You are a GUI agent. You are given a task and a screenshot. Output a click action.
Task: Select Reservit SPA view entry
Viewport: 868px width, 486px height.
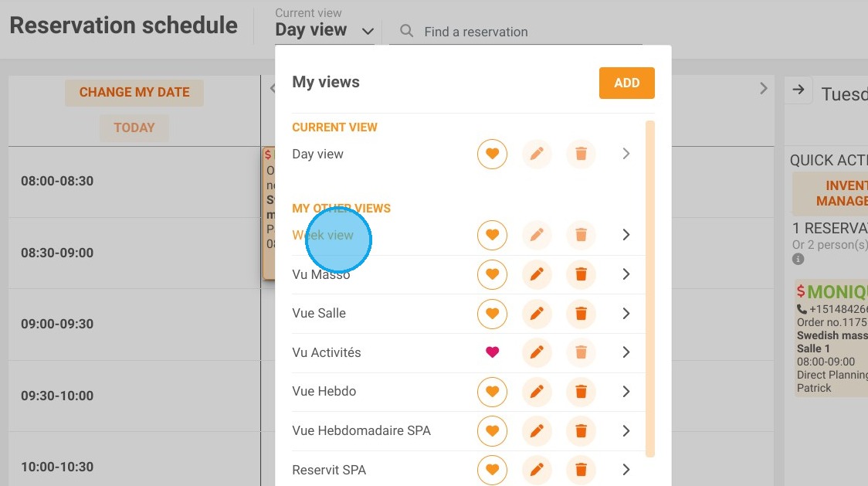point(330,470)
